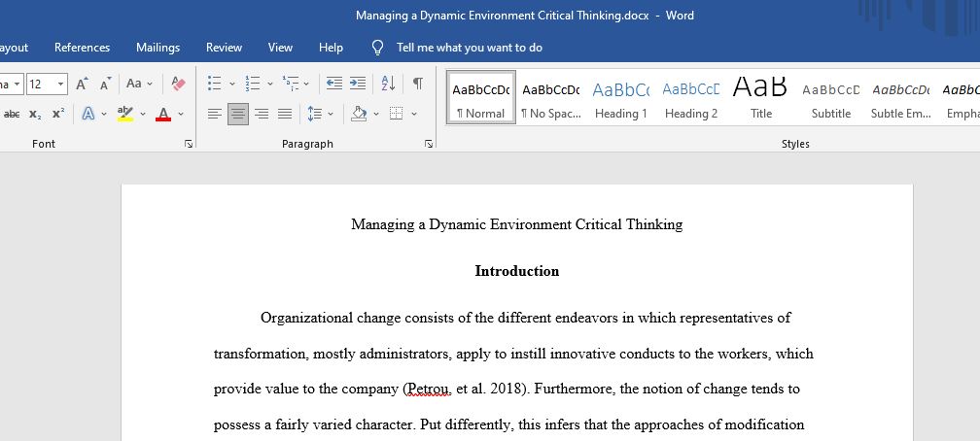
Task: Open the font name dropdown arrow
Action: (17, 84)
